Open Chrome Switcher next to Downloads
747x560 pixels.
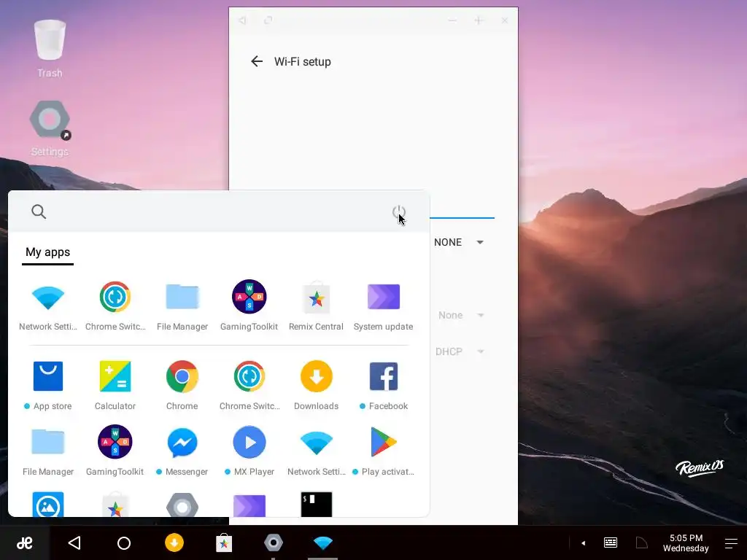[x=249, y=385]
